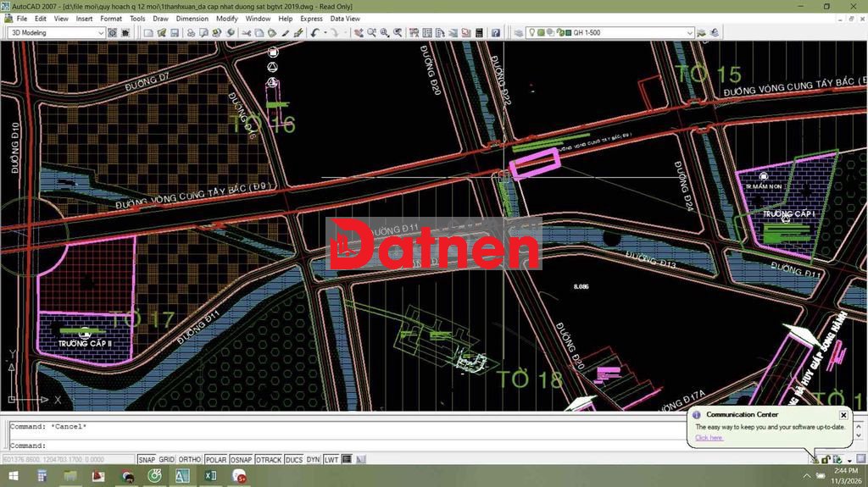Expand the 3D Modeling workspace dropdown
868x487 pixels.
(x=100, y=33)
